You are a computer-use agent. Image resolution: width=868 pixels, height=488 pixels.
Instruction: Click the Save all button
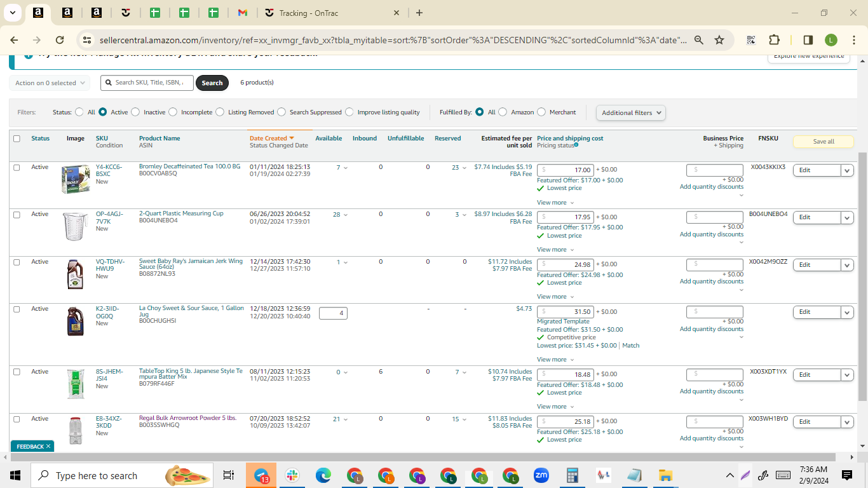[x=823, y=141]
